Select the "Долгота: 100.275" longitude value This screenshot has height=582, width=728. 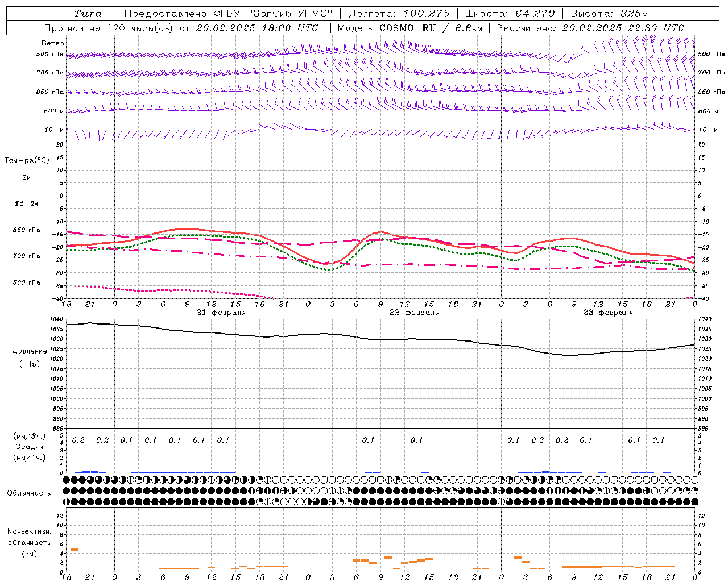399,14
